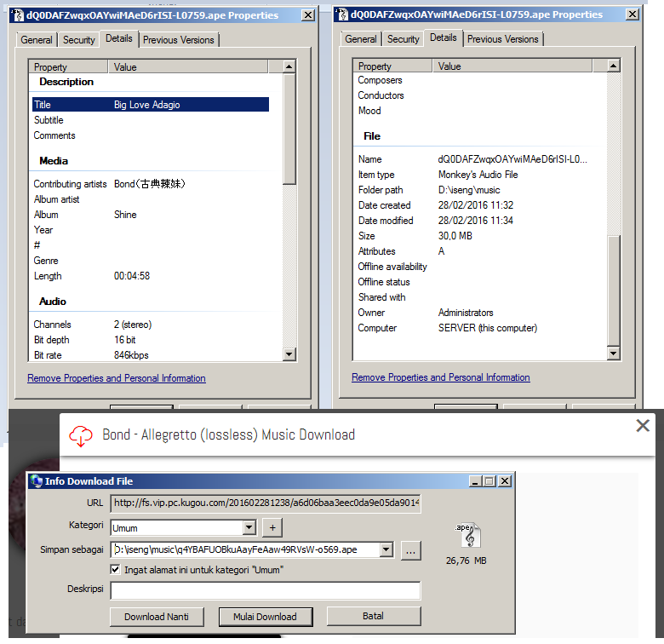The height and width of the screenshot is (644, 664).
Task: Close the right Properties window
Action: (633, 14)
